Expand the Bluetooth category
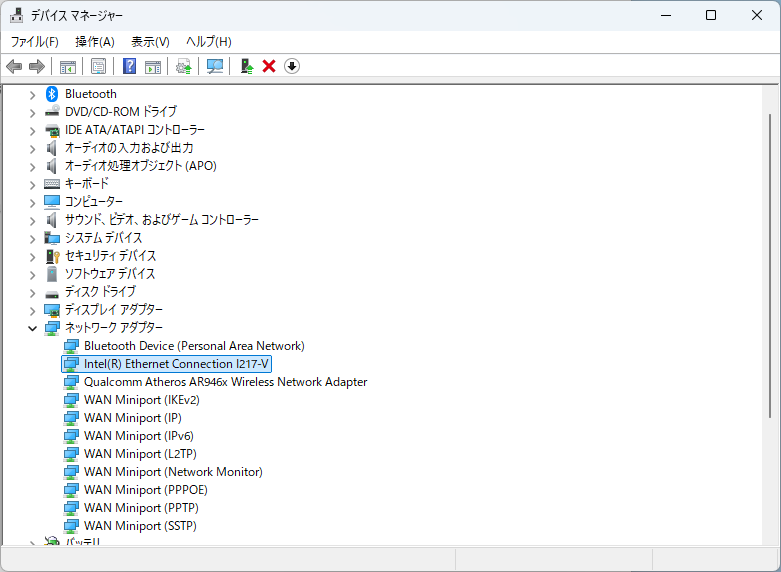 [32, 94]
